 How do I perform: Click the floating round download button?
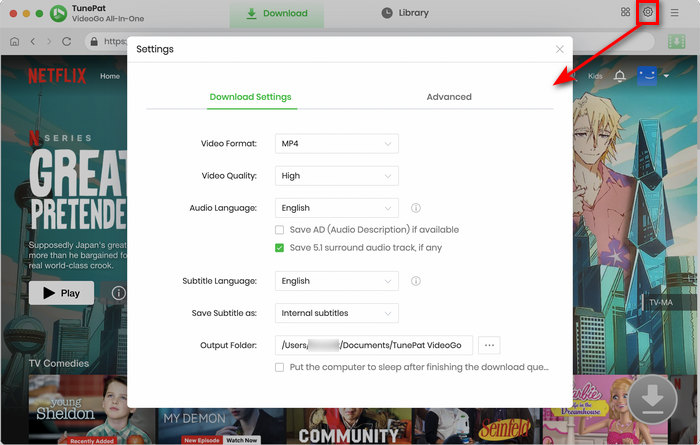point(652,399)
